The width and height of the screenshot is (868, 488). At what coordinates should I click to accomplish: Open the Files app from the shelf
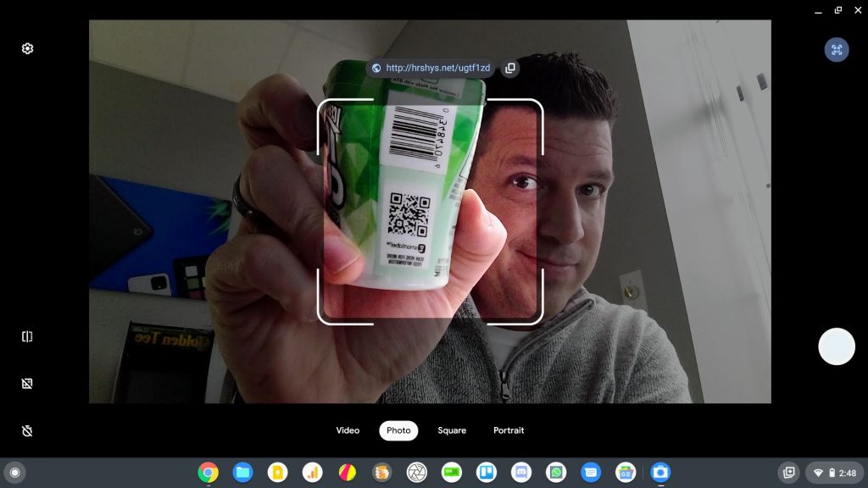tap(242, 473)
